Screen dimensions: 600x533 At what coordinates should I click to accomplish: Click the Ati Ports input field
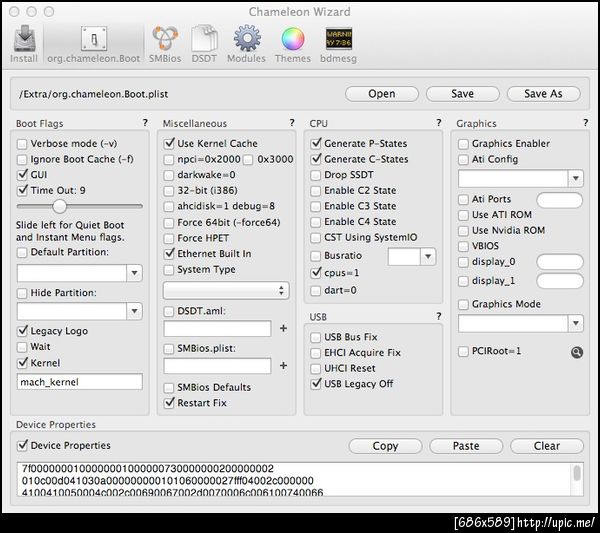[560, 200]
